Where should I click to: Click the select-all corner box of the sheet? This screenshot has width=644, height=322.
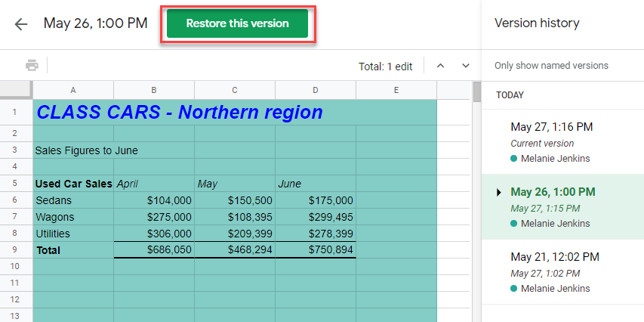(x=16, y=91)
